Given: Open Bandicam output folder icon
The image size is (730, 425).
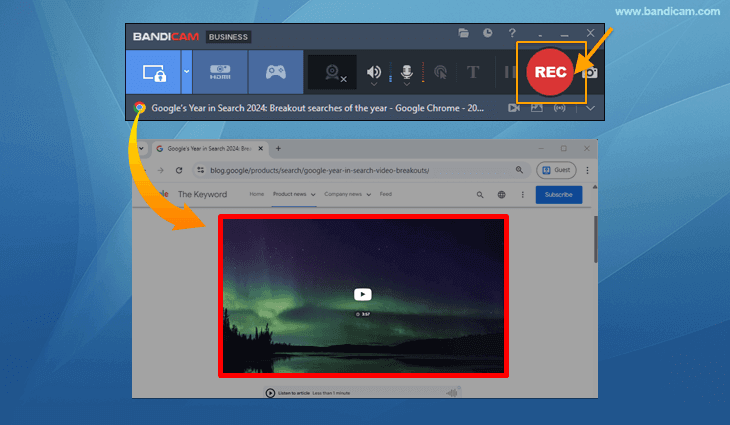Looking at the screenshot, I should tap(463, 33).
